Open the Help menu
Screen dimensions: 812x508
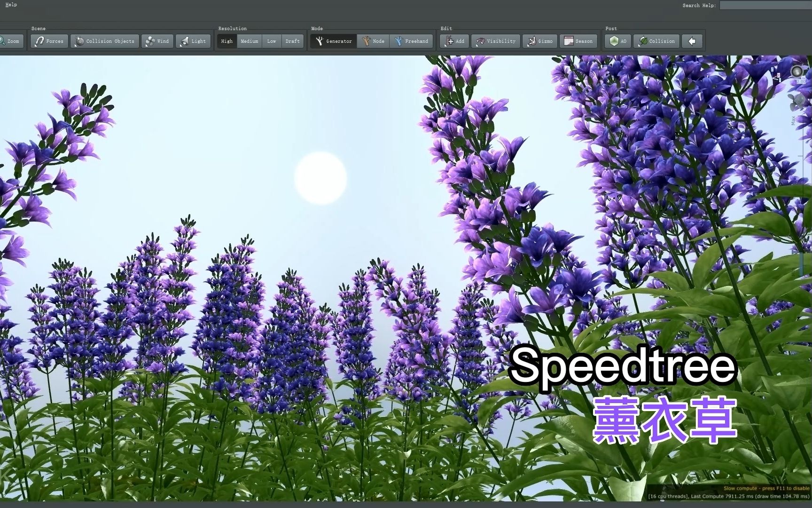coord(11,5)
